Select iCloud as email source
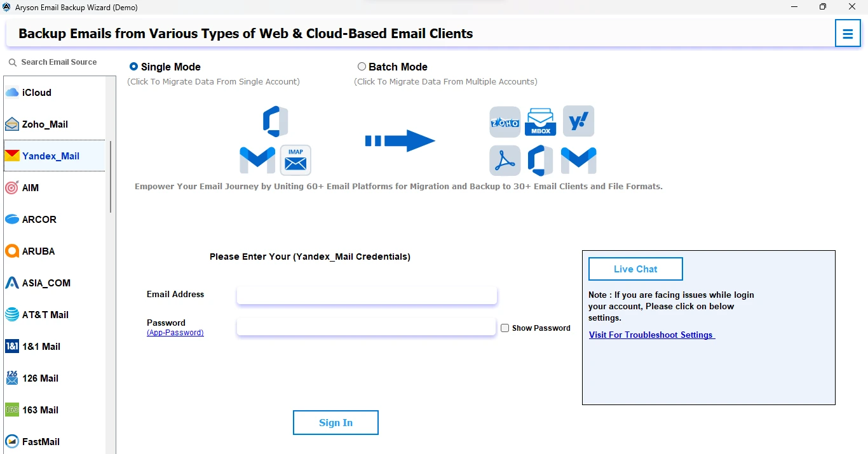 [x=35, y=92]
